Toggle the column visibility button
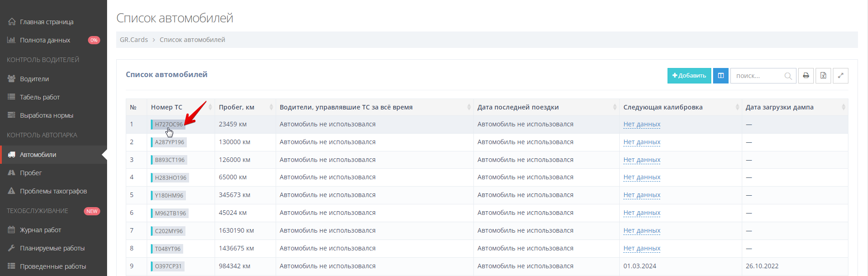The height and width of the screenshot is (276, 868). (x=720, y=76)
